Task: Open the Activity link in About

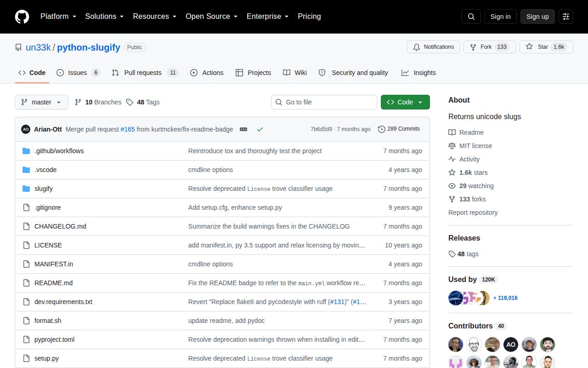Action: point(464,159)
